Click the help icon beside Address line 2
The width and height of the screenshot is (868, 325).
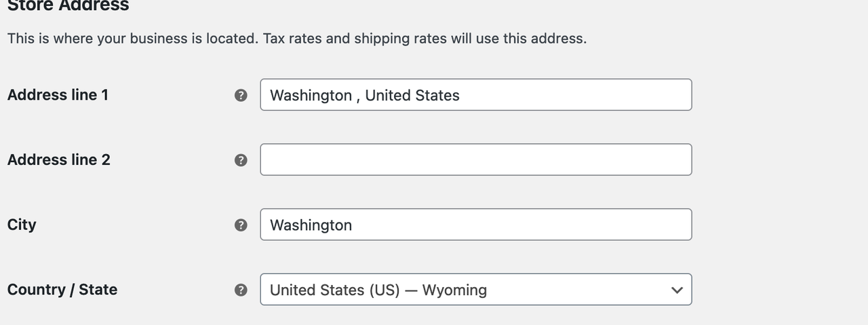click(241, 160)
